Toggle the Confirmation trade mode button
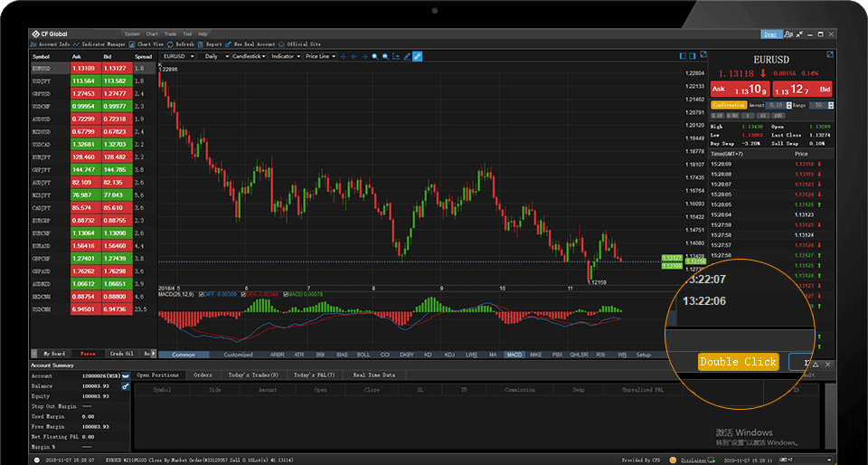Image resolution: width=868 pixels, height=465 pixels. tap(730, 105)
